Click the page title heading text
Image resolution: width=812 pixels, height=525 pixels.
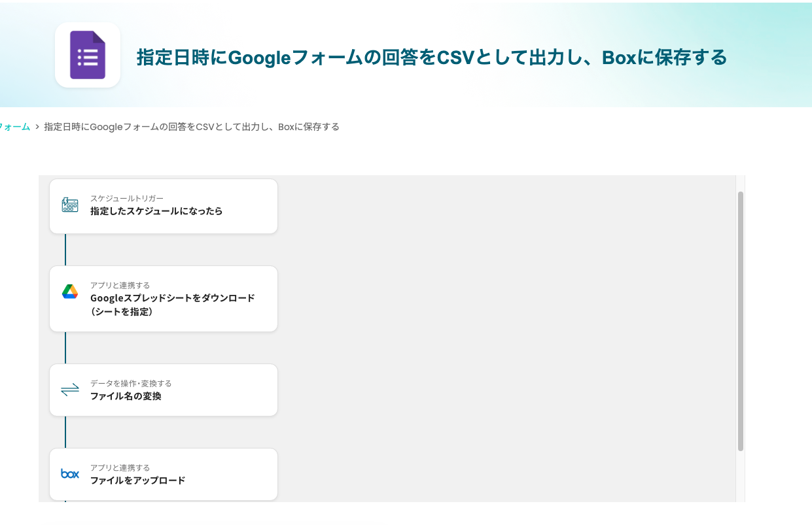(x=432, y=58)
